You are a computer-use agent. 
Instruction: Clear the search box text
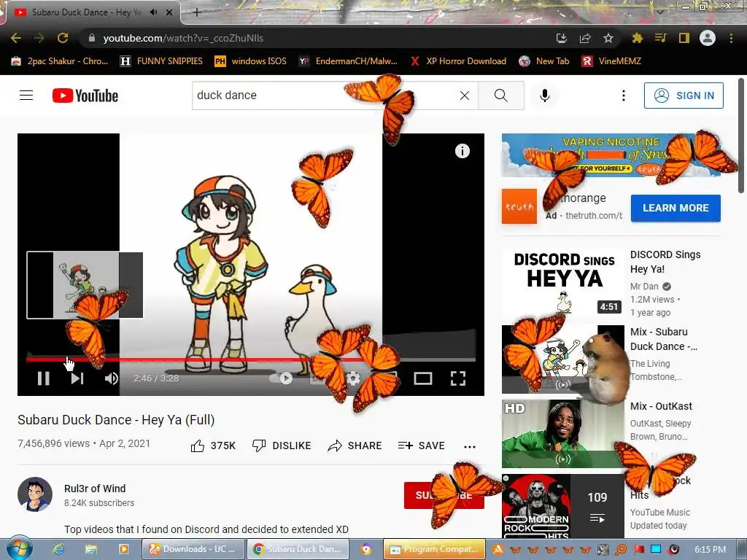click(465, 96)
